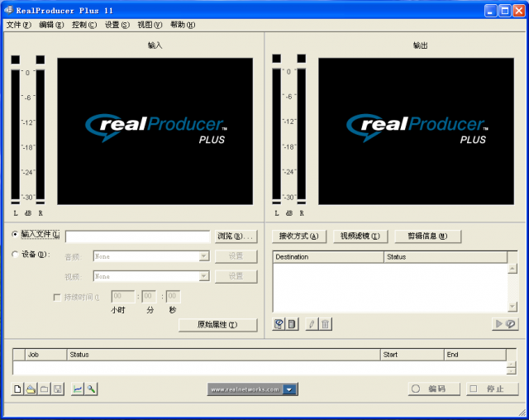Screen dimensions: 529x420
Task: Click the output right channel audio meter
Action: 301,134
